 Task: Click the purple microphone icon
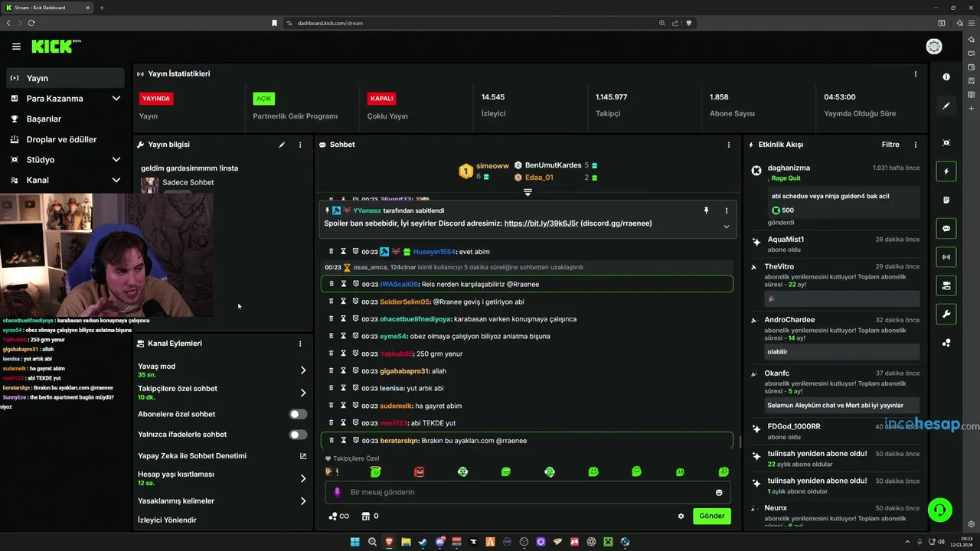click(337, 492)
